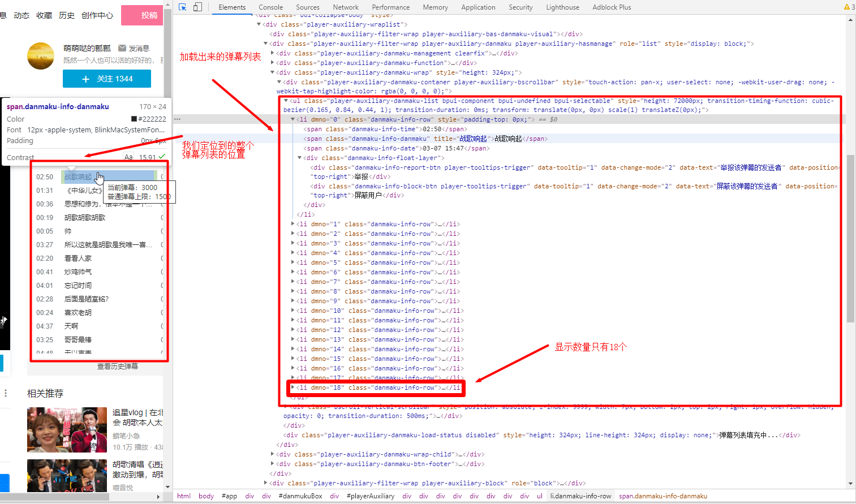
Task: Select the danmaku-info-date span line
Action: [397, 148]
